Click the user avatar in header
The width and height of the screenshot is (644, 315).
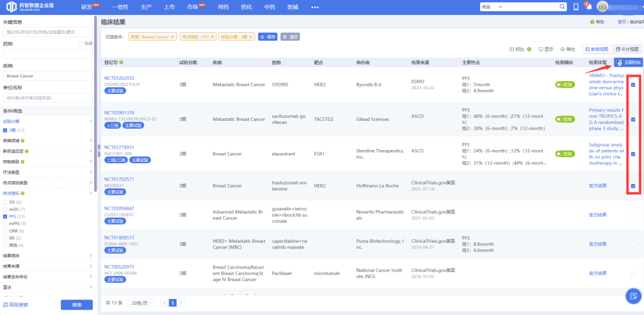tap(602, 7)
